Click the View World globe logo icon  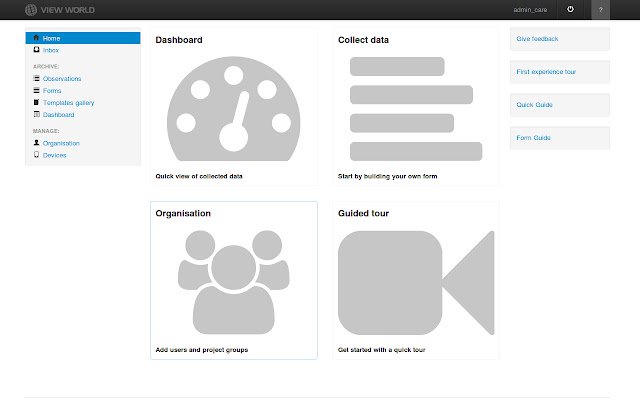tap(31, 10)
